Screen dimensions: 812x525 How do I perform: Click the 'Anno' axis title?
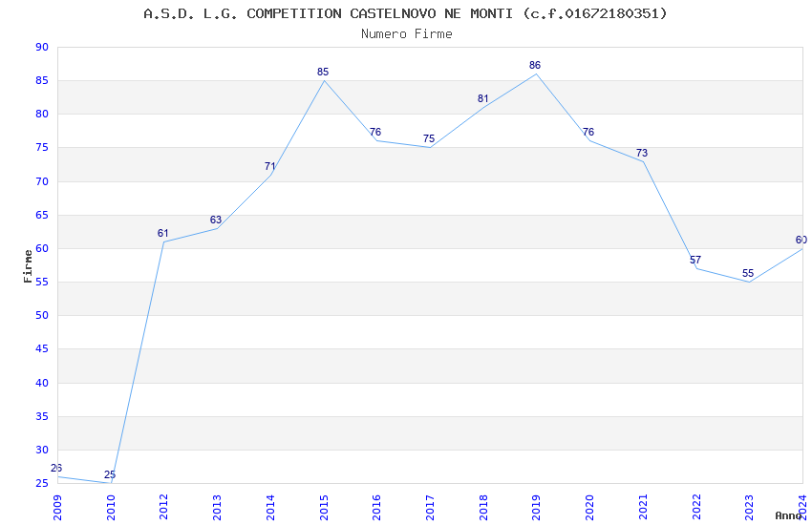point(788,515)
